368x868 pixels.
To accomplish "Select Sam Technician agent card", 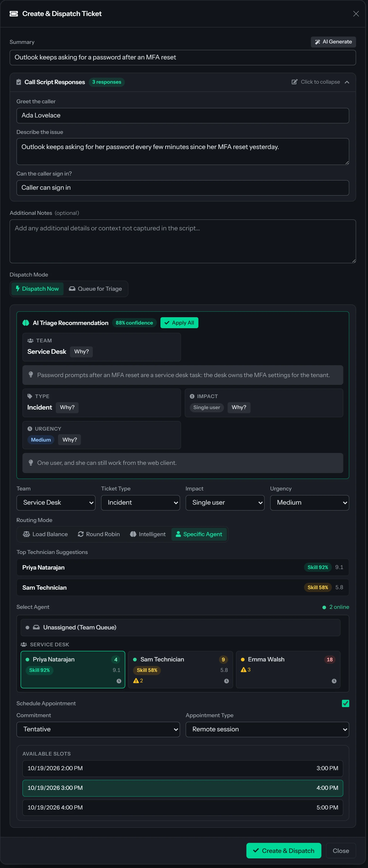I will (181, 670).
